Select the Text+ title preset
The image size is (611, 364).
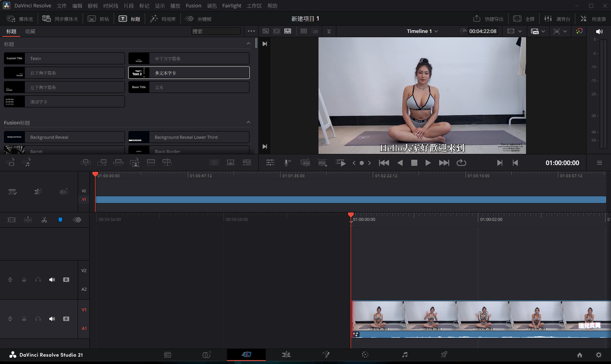pyautogui.click(x=64, y=58)
